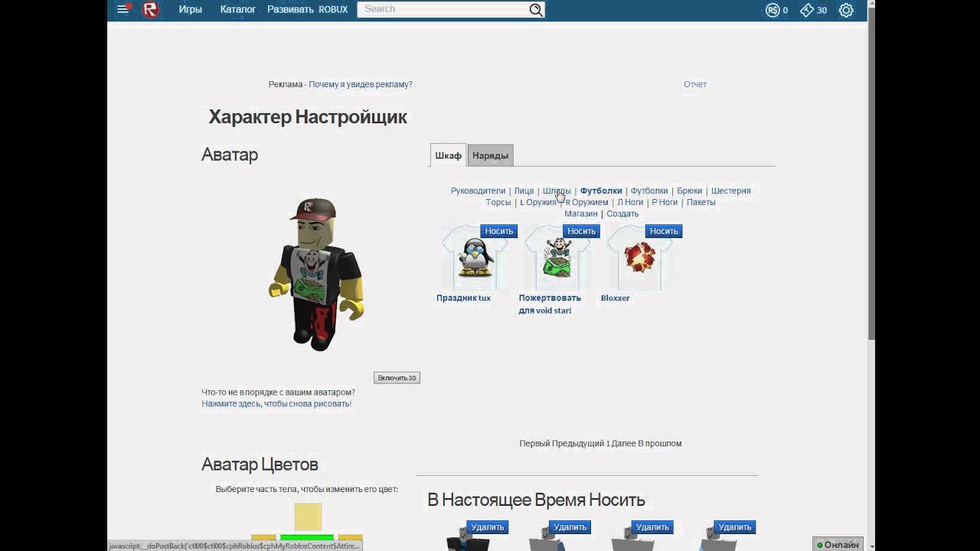Click Носить on Bloxxer shirt
The width and height of the screenshot is (980, 551).
pyautogui.click(x=664, y=231)
